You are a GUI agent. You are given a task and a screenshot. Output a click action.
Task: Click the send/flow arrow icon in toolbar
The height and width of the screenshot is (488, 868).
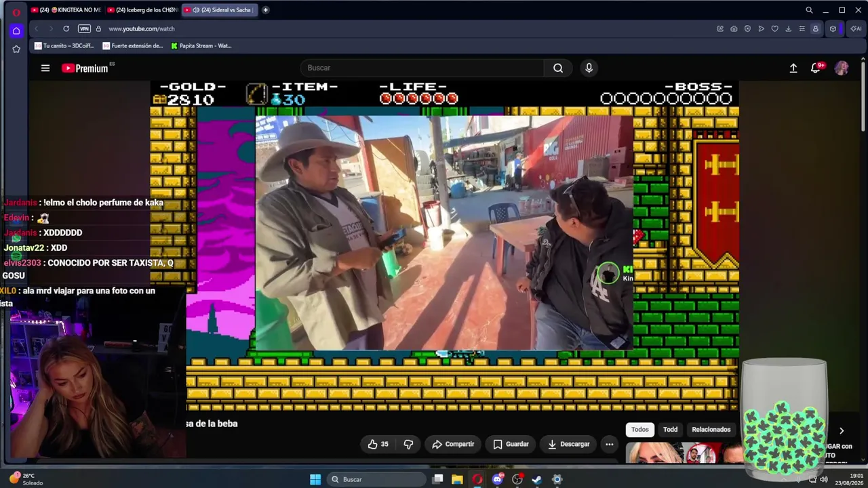(x=761, y=28)
